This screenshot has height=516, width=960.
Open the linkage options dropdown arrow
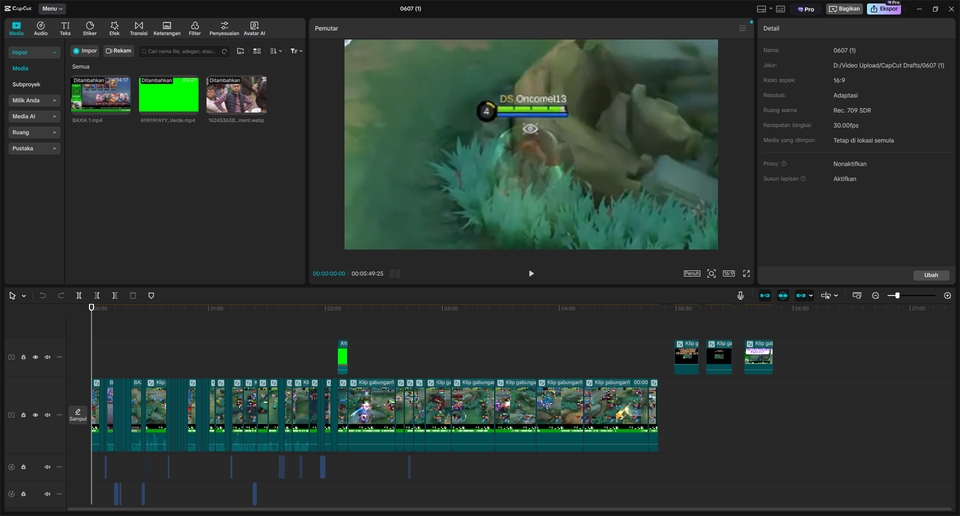811,296
